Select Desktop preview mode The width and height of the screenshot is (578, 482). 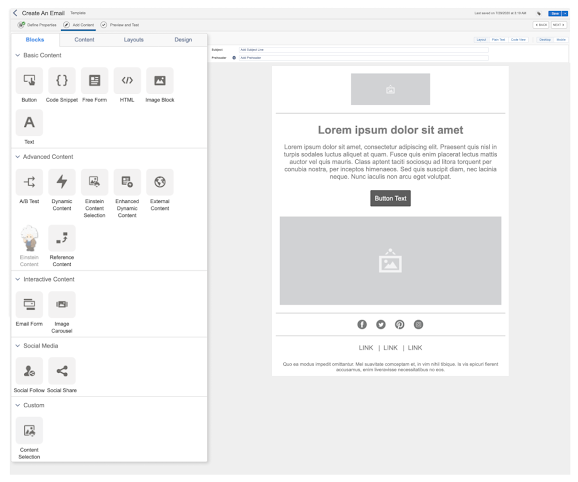(x=545, y=39)
